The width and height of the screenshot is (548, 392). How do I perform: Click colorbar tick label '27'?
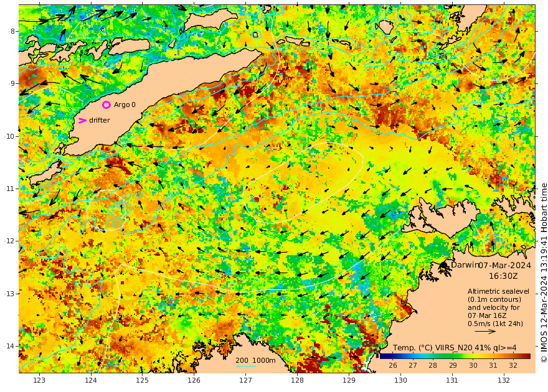pos(413,365)
